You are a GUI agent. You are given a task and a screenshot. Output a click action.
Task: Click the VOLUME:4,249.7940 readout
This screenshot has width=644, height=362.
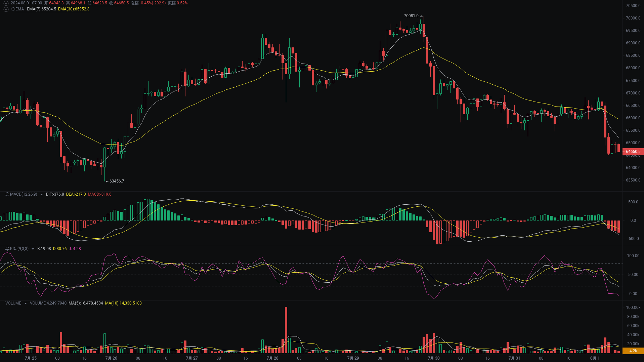pos(48,303)
